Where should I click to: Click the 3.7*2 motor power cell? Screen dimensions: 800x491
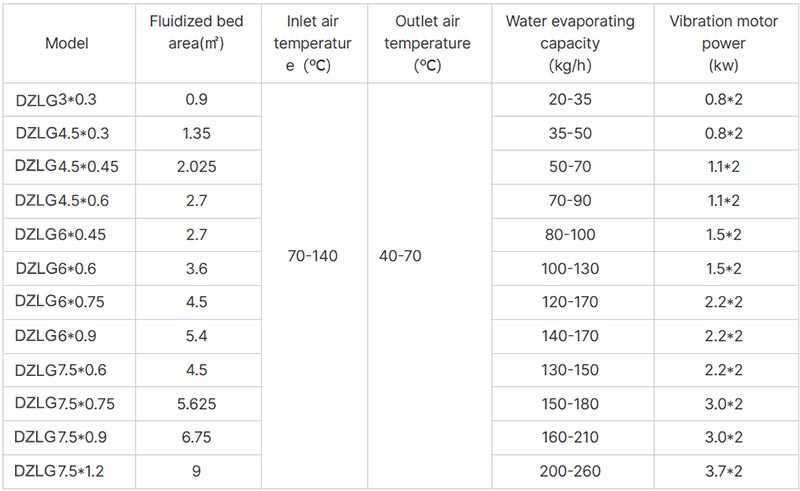pos(723,471)
